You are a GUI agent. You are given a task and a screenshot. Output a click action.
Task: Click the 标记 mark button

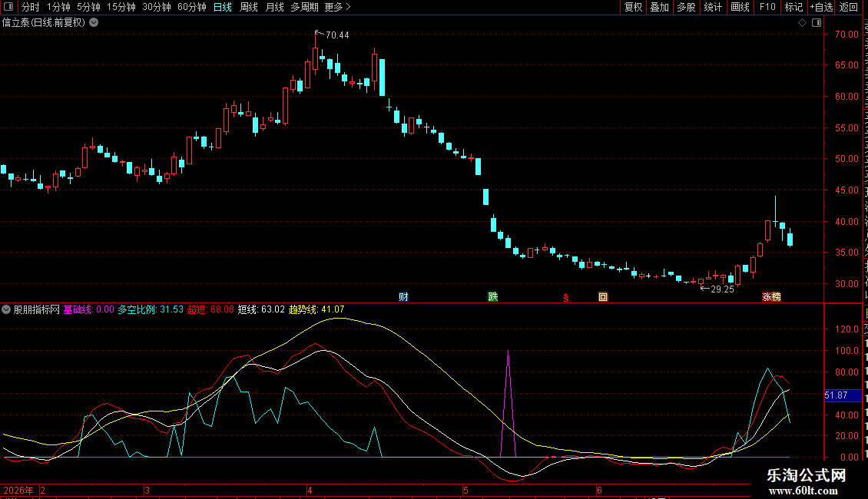[x=793, y=7]
